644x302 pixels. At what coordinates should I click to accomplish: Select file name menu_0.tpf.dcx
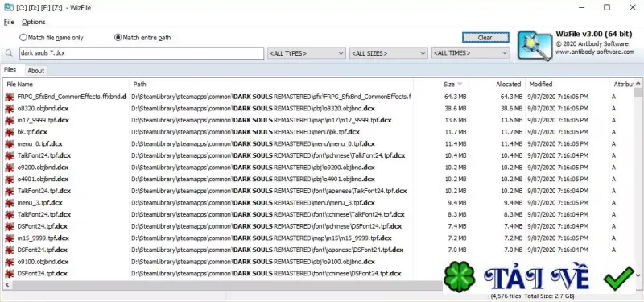(39, 144)
